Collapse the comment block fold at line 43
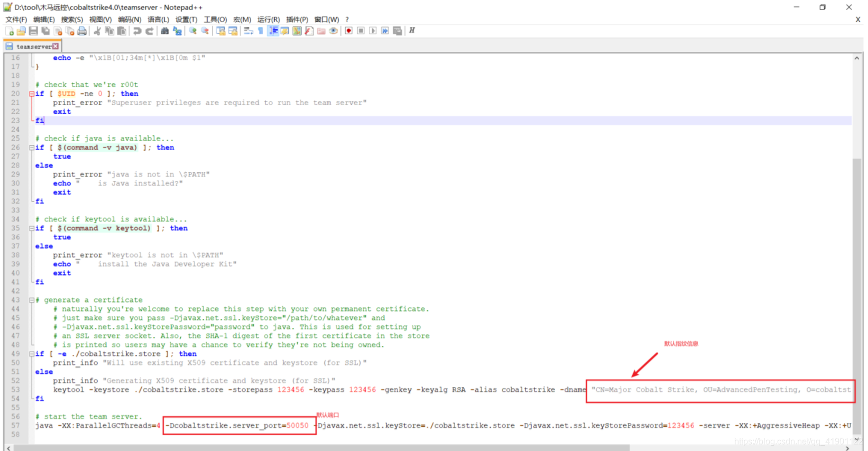The height and width of the screenshot is (451, 868). pos(32,300)
